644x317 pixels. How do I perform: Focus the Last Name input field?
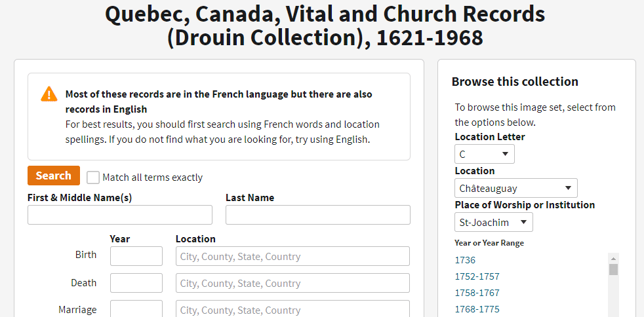point(318,215)
